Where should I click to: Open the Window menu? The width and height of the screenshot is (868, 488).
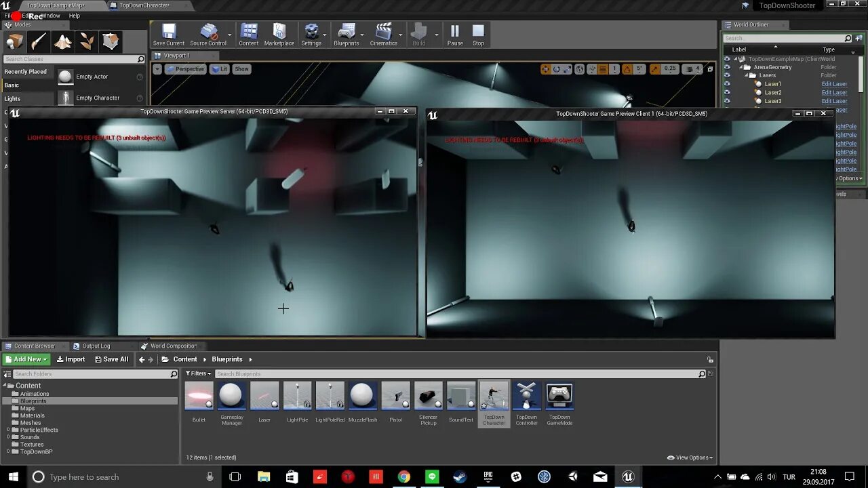click(x=50, y=16)
